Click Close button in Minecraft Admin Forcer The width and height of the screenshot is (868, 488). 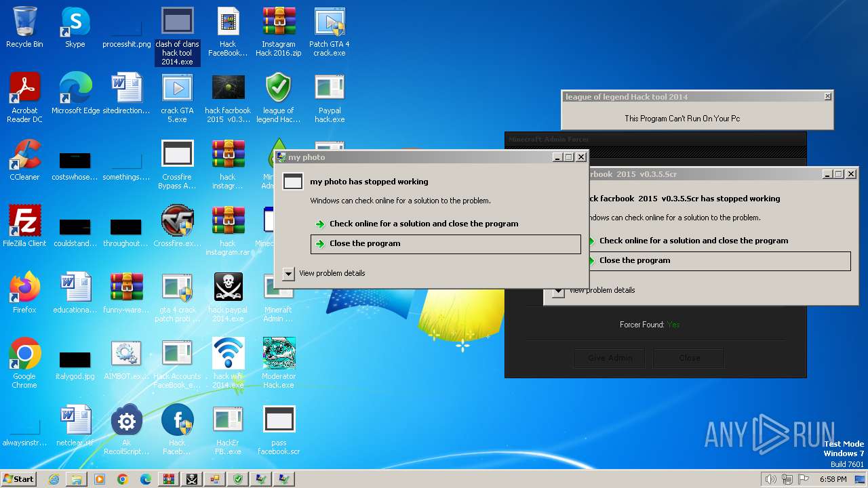[689, 358]
